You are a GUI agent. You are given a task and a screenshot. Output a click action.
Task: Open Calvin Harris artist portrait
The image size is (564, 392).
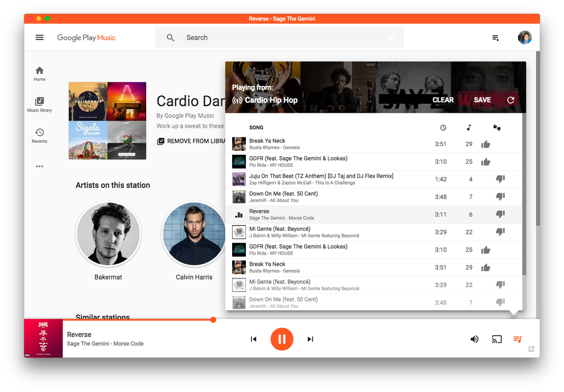(194, 235)
